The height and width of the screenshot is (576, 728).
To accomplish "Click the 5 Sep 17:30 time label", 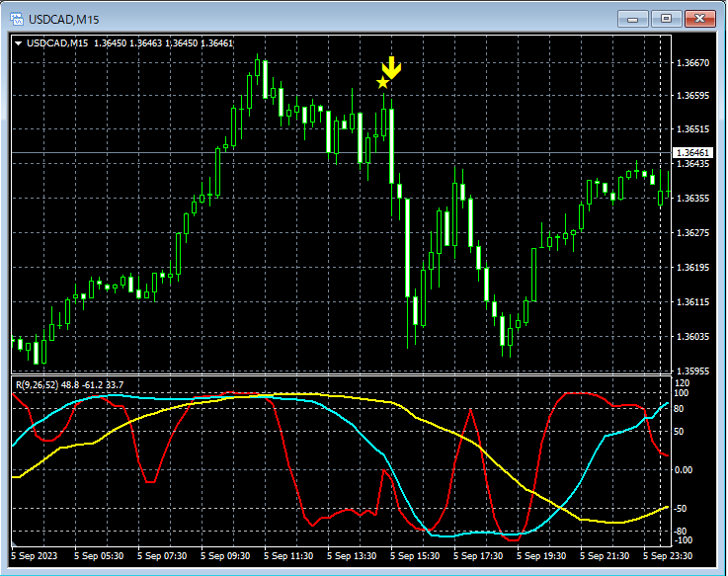I will click(x=478, y=556).
